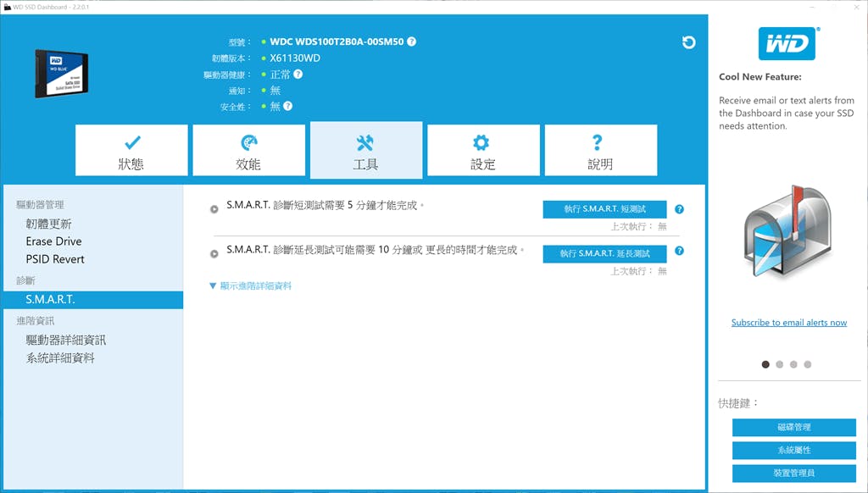This screenshot has width=868, height=493.
Task: Select second carousel dot in right panel
Action: pyautogui.click(x=780, y=364)
